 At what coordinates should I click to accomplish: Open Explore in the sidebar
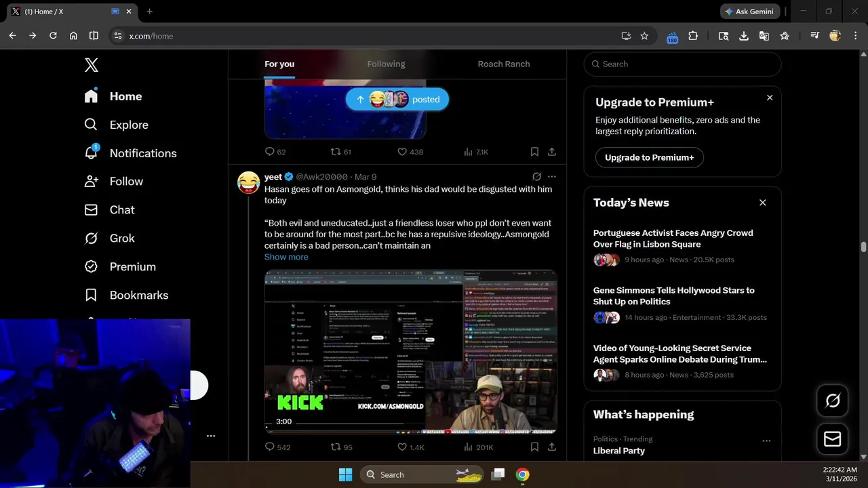pos(116,125)
